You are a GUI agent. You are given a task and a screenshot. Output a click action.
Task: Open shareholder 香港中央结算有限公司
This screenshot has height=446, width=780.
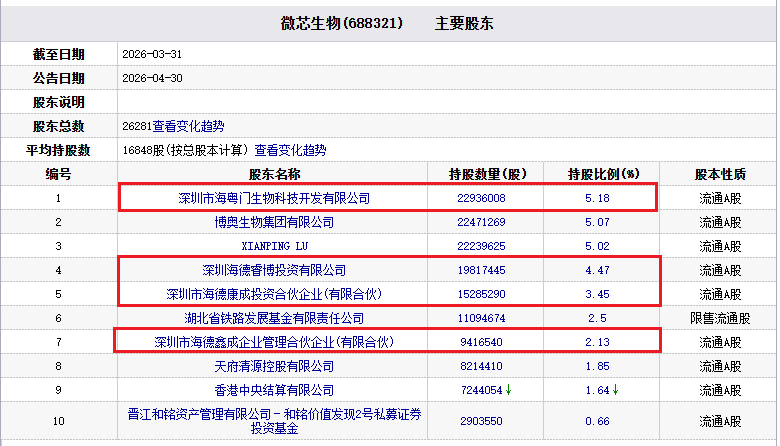274,390
